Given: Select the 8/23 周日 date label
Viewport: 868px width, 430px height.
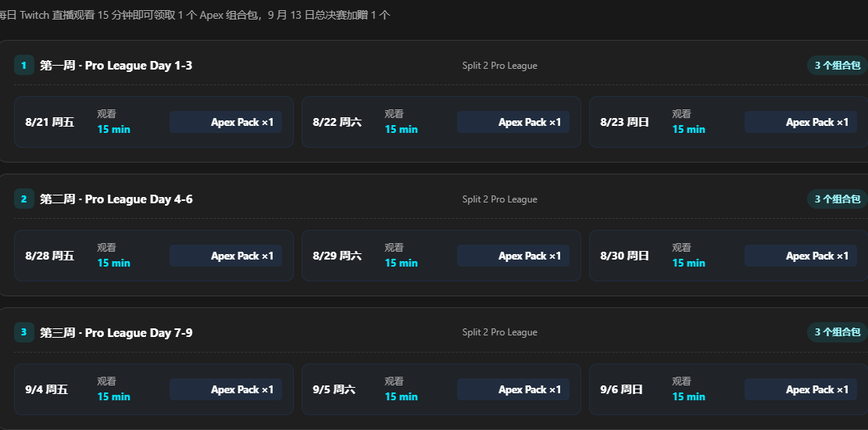Looking at the screenshot, I should point(624,122).
